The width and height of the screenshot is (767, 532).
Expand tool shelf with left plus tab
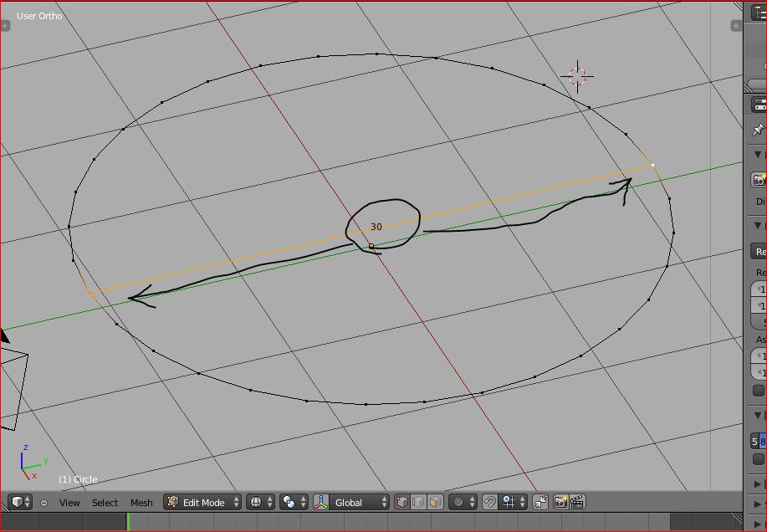pos(5,25)
